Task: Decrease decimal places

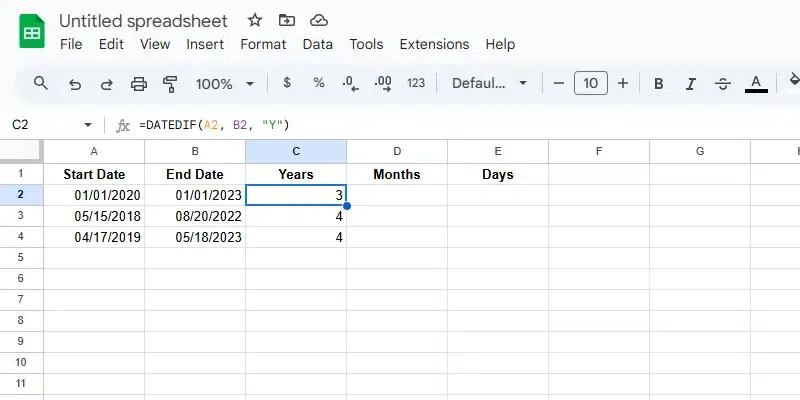Action: pos(351,83)
